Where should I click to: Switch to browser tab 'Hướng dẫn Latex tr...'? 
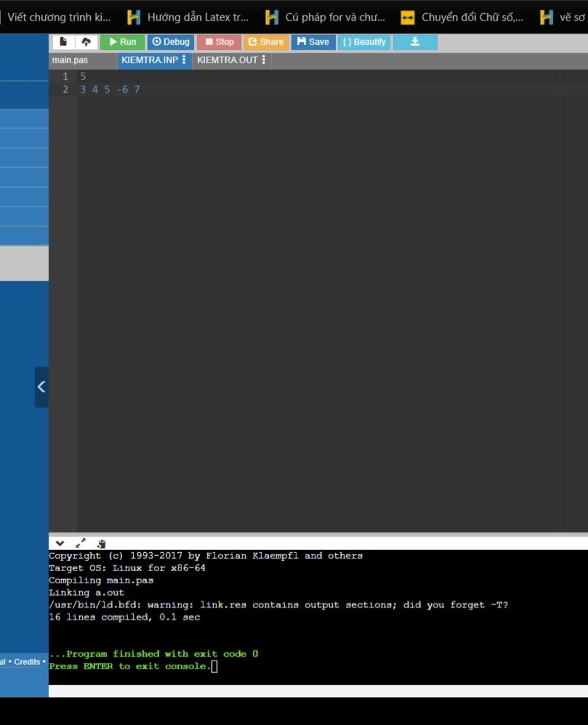(188, 17)
